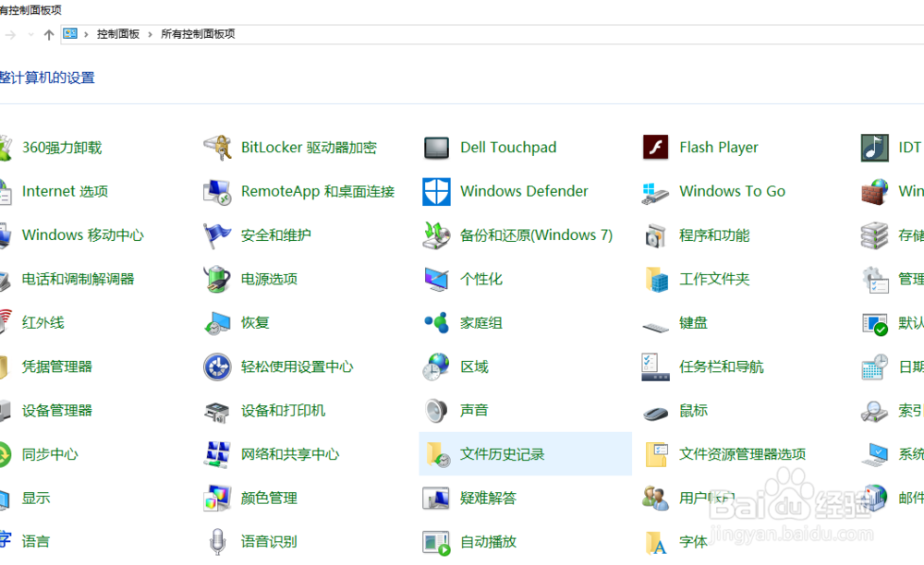
Task: Click the 鼠标 mouse icon
Action: coord(655,414)
